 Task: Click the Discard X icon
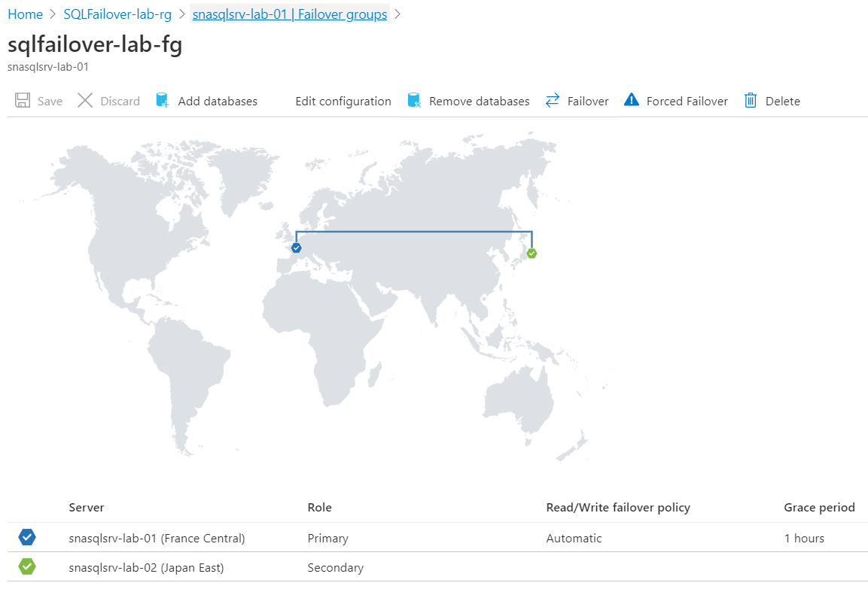(85, 100)
